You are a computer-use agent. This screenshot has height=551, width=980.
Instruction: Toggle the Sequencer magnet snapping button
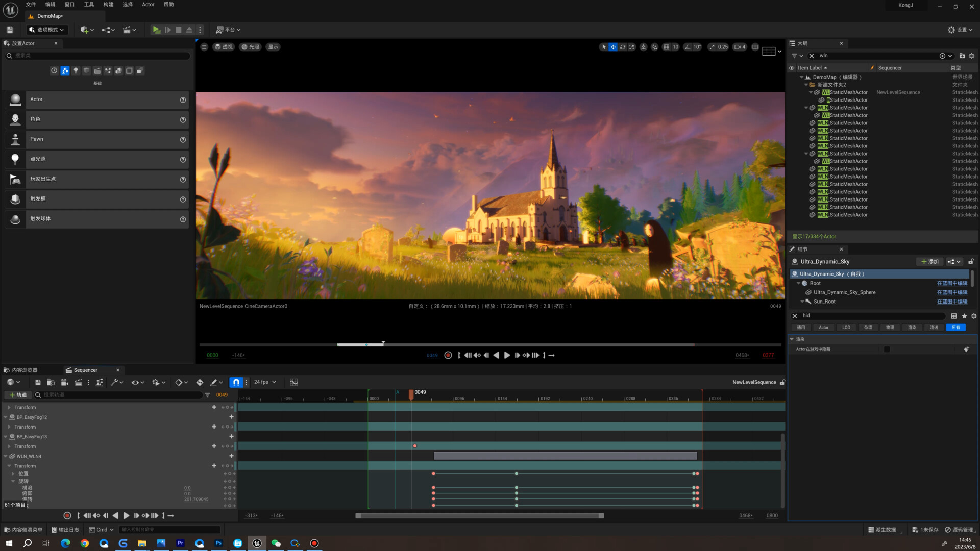(x=236, y=382)
